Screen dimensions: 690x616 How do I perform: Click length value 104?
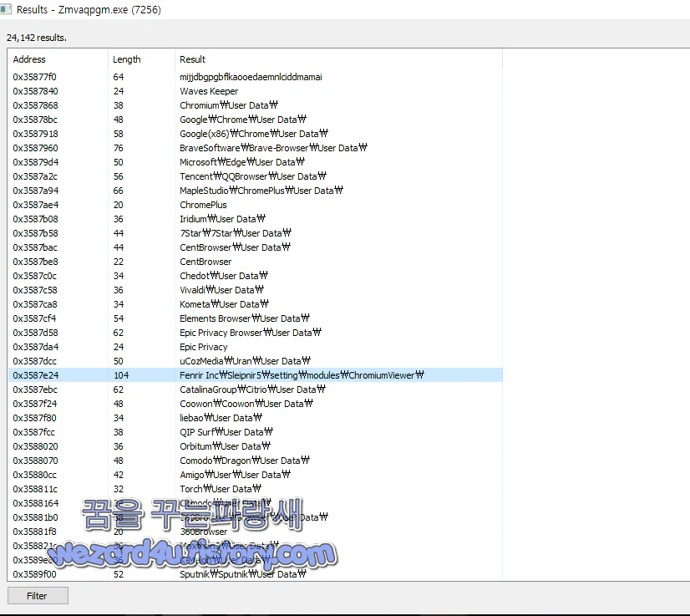tap(121, 375)
